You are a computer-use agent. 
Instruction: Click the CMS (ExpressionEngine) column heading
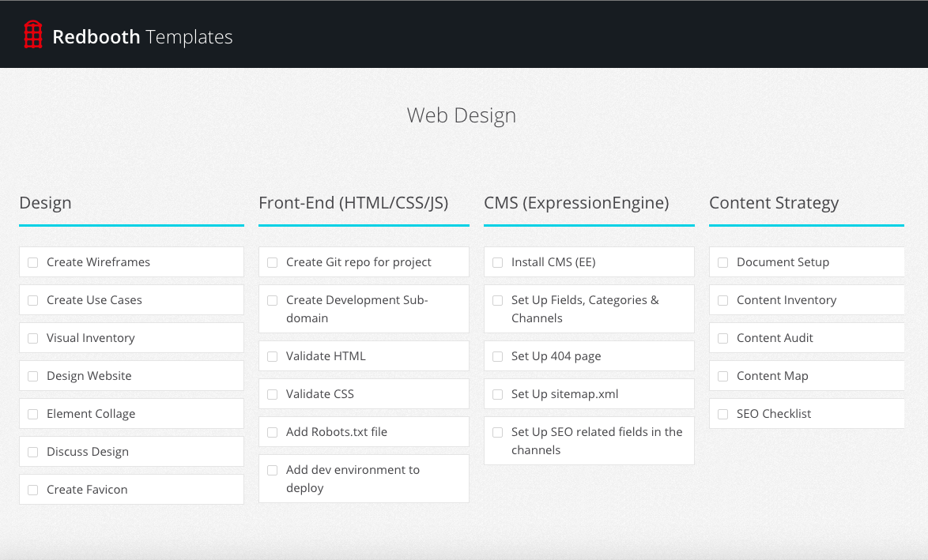(576, 203)
